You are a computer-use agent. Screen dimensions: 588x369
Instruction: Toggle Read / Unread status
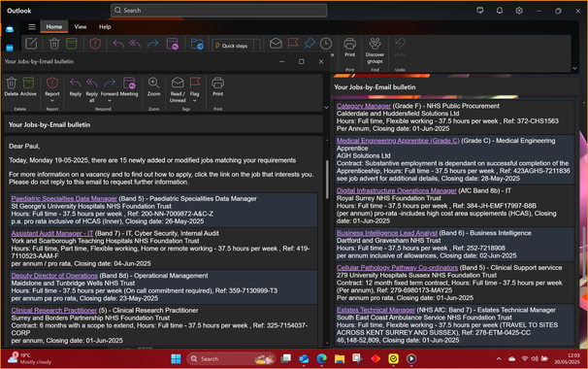[178, 89]
